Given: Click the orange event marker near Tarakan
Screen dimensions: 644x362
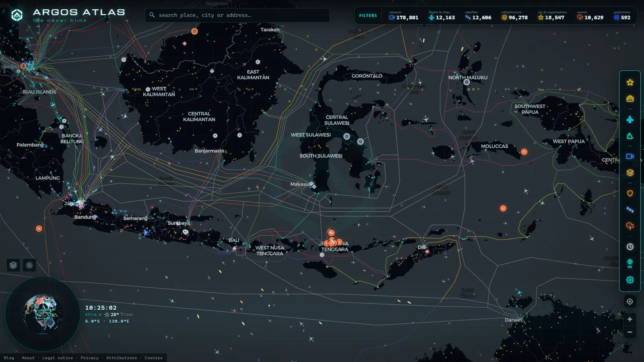Looking at the screenshot, I should coord(194,31).
